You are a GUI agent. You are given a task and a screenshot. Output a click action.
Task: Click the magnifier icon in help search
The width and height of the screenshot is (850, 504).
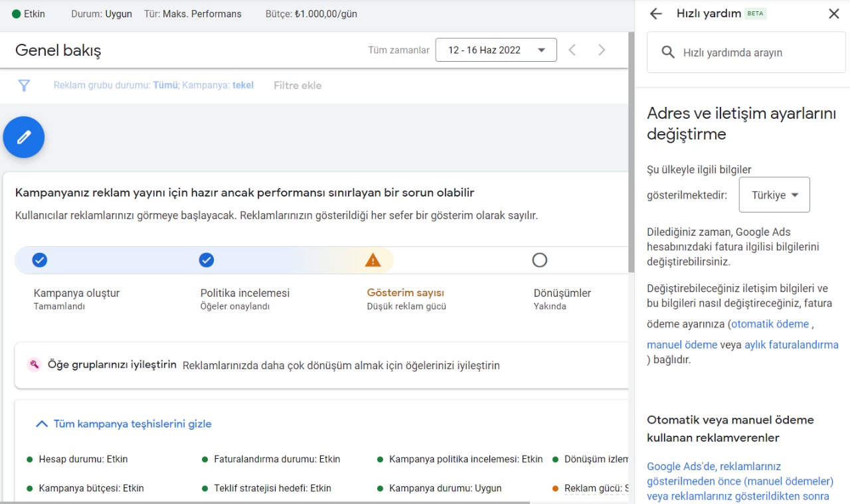click(x=668, y=52)
